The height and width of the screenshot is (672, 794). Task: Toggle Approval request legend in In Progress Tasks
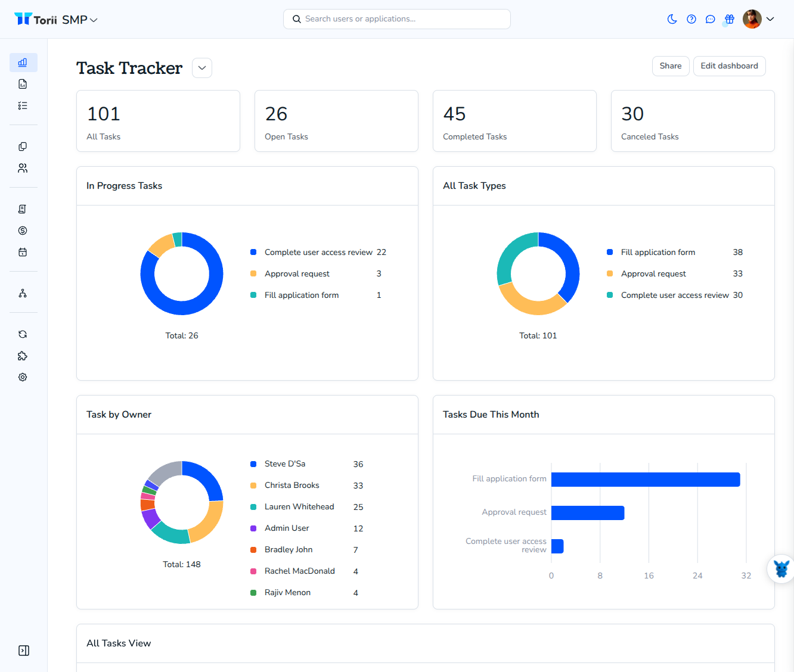297,273
